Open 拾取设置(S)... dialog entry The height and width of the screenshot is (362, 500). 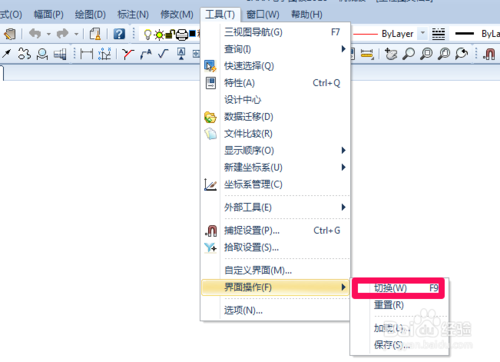pos(275,247)
